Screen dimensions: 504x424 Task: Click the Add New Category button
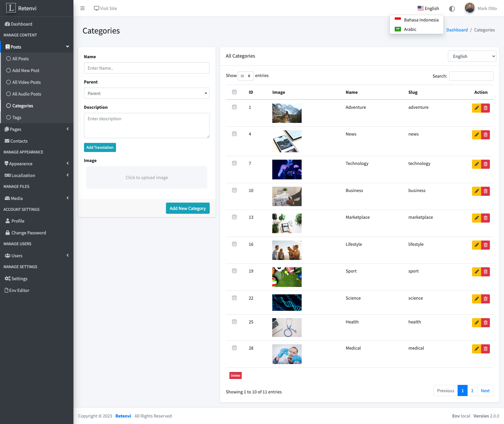(188, 208)
